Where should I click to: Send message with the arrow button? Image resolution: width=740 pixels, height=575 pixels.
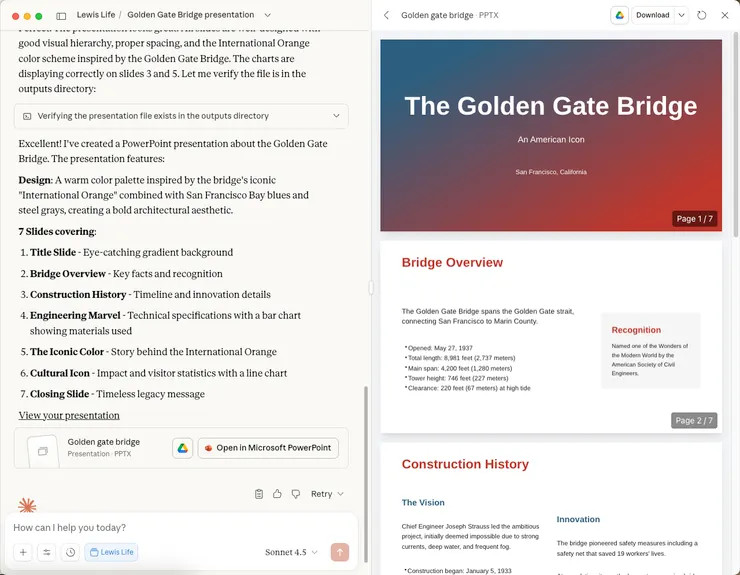[339, 552]
